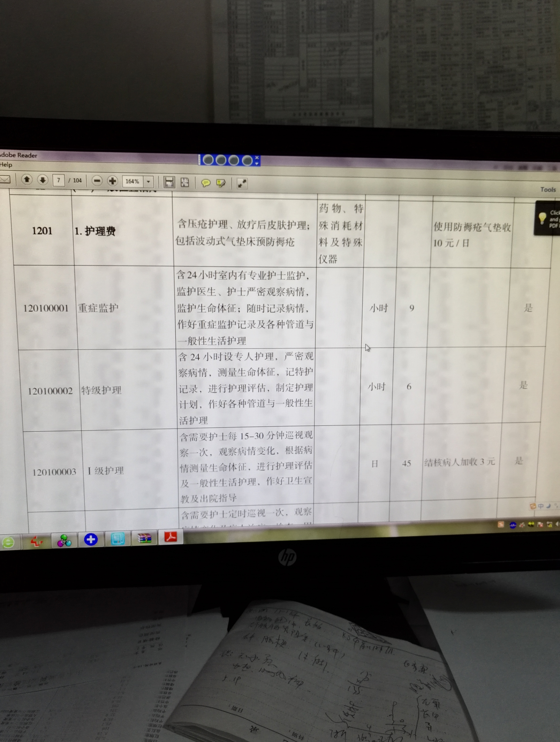Go to previous page with up arrow
Image resolution: width=560 pixels, height=742 pixels.
[x=27, y=179]
